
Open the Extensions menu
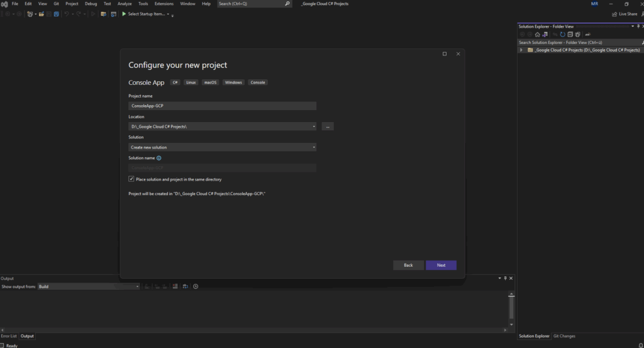coord(164,4)
